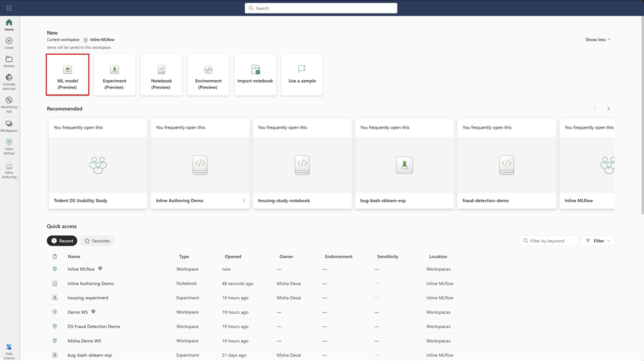Go to Home in the sidebar
Screen dimensions: 644x361
[x=9, y=25]
